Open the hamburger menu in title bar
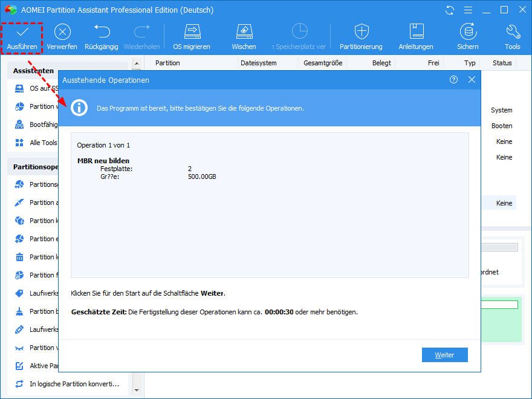 [468, 10]
